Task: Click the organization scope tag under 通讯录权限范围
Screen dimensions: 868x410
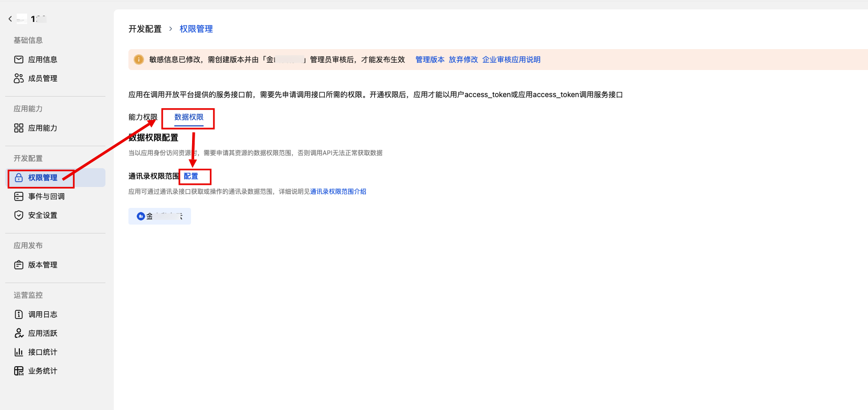Action: point(160,216)
